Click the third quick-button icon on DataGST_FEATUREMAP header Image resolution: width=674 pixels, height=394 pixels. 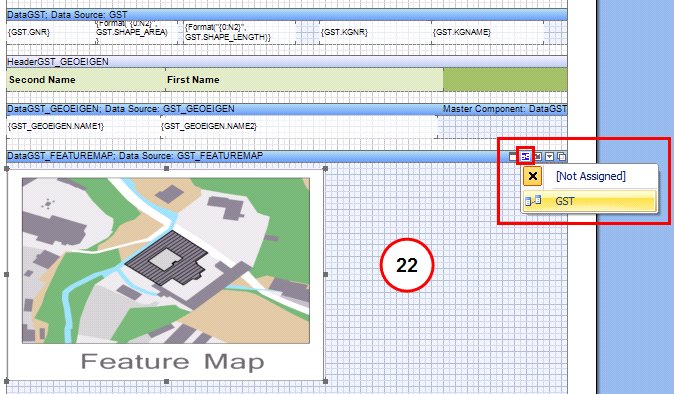tap(538, 156)
